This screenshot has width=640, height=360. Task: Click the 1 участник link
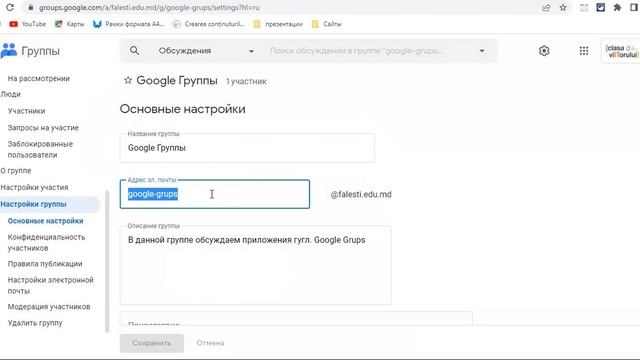[247, 81]
